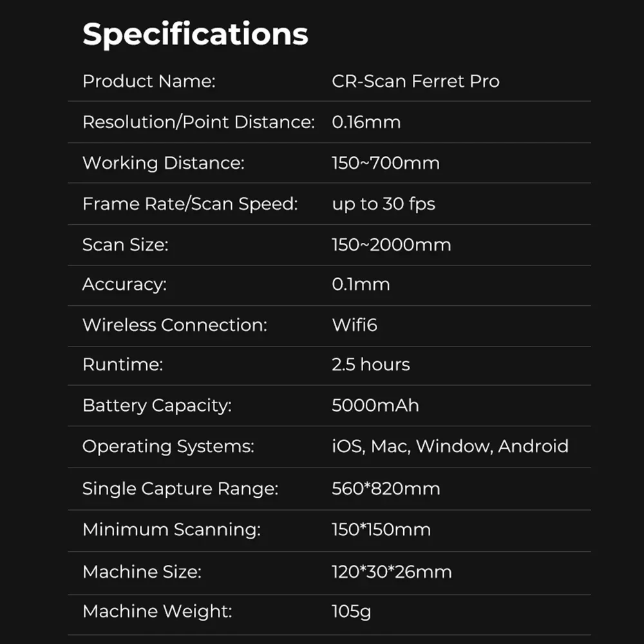This screenshot has width=644, height=644.
Task: Click the 150~2000mm scan size value
Action: (391, 245)
